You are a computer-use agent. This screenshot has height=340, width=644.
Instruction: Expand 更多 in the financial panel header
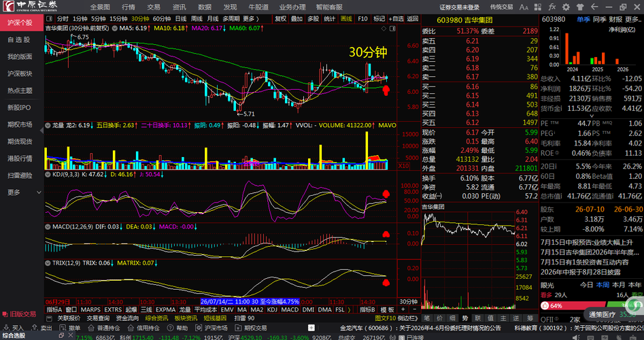point(633,19)
